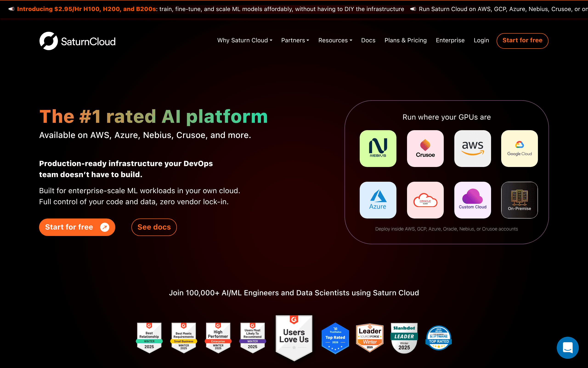Screen dimensions: 588x368
Task: Open the Docs page
Action: click(368, 40)
